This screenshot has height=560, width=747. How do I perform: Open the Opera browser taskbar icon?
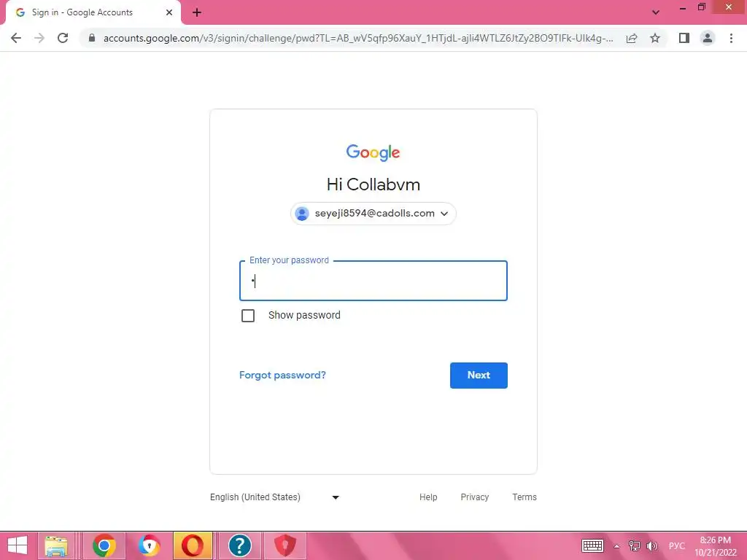click(x=192, y=545)
